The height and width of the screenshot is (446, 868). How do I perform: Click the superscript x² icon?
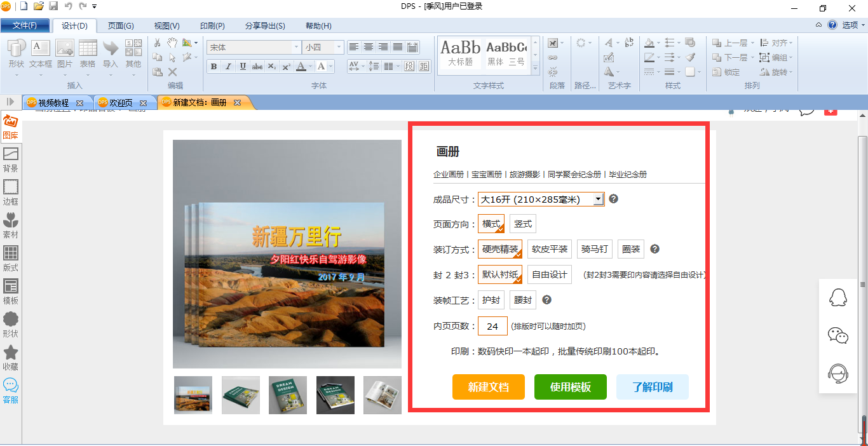(x=287, y=66)
